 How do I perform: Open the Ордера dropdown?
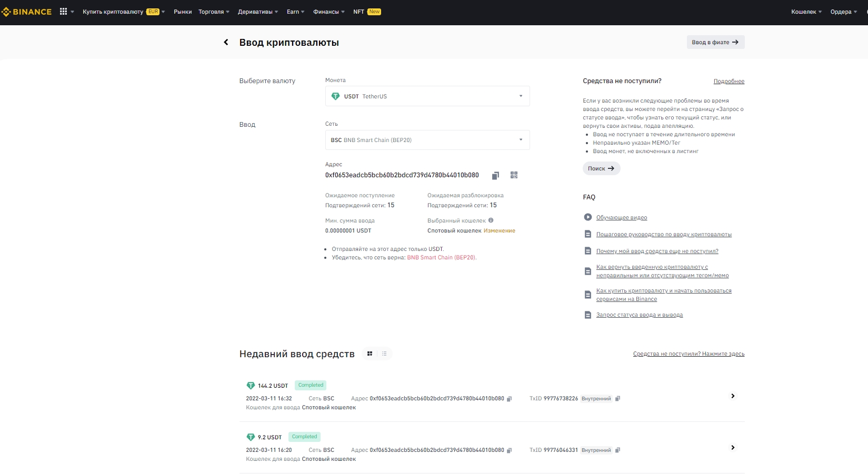[843, 12]
